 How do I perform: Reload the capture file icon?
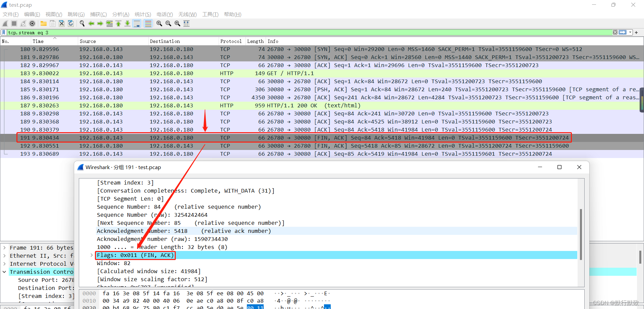coord(71,23)
